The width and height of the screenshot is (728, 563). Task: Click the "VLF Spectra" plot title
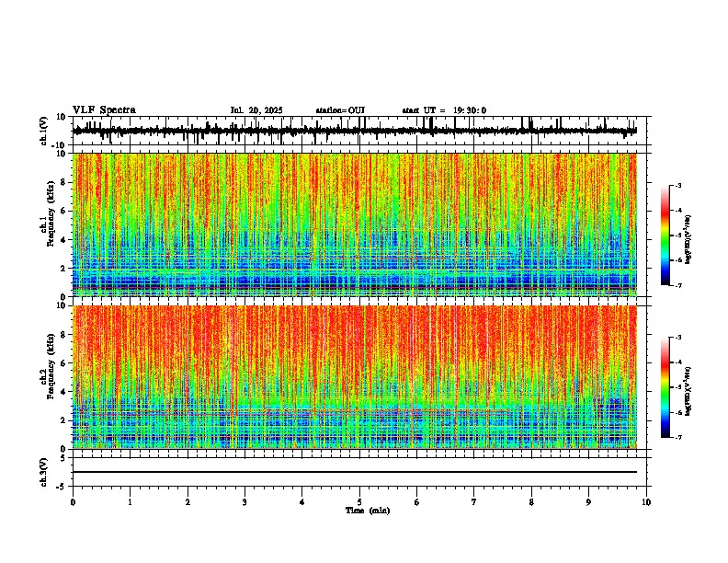click(104, 110)
